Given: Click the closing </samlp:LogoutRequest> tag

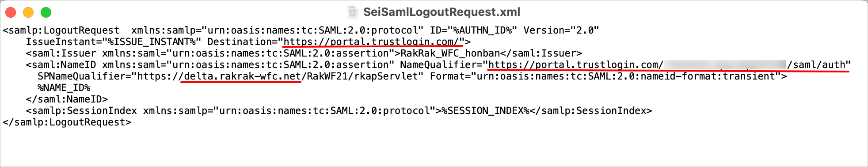Looking at the screenshot, I should click(x=67, y=122).
